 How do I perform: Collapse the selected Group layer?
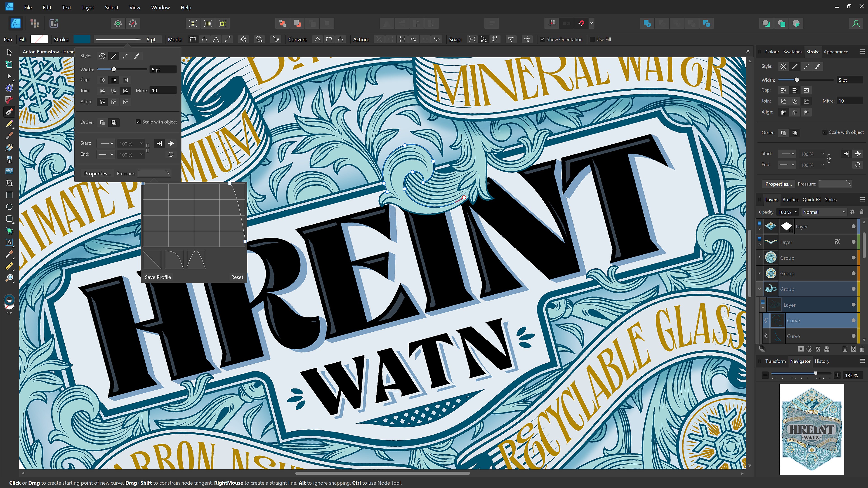tap(759, 289)
